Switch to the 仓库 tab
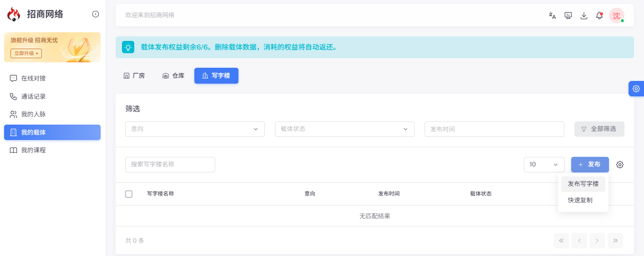The width and height of the screenshot is (644, 256). pos(173,76)
